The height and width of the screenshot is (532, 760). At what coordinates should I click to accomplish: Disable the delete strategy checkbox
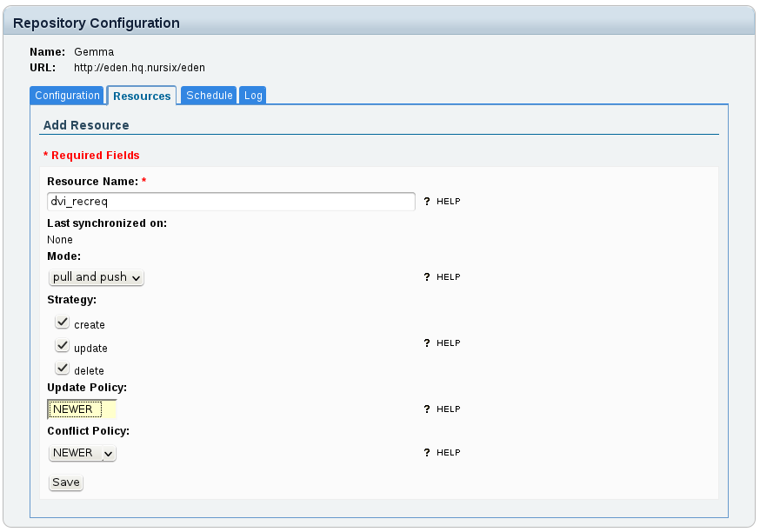click(62, 369)
